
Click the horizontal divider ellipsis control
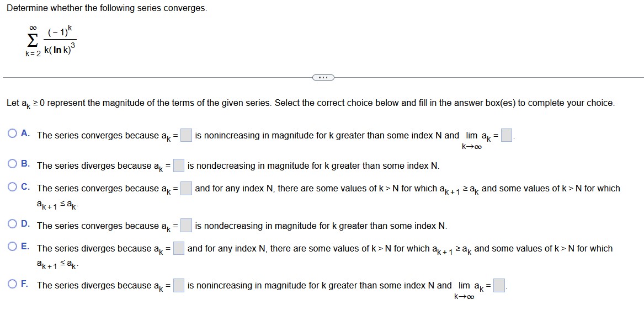(322, 77)
